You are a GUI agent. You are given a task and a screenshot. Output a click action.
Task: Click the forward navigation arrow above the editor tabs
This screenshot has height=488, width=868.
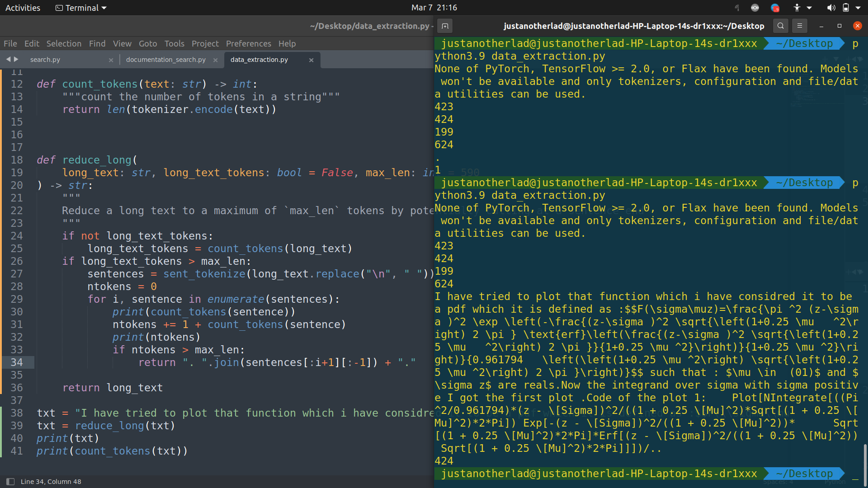17,59
